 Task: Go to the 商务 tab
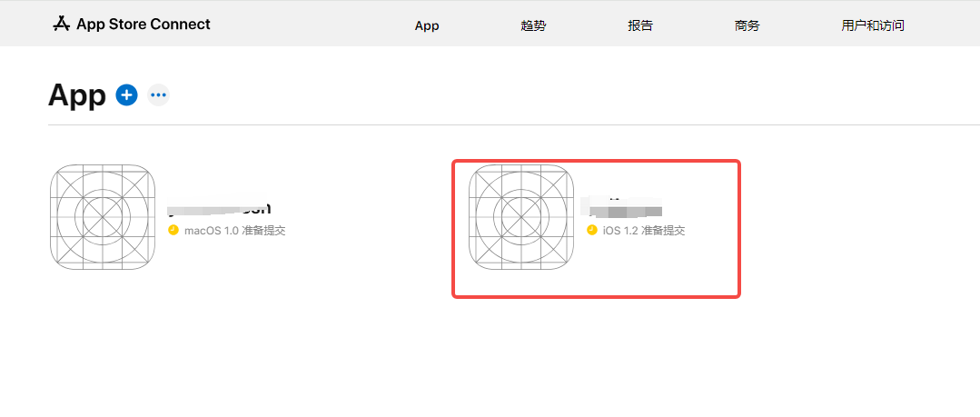pyautogui.click(x=747, y=25)
